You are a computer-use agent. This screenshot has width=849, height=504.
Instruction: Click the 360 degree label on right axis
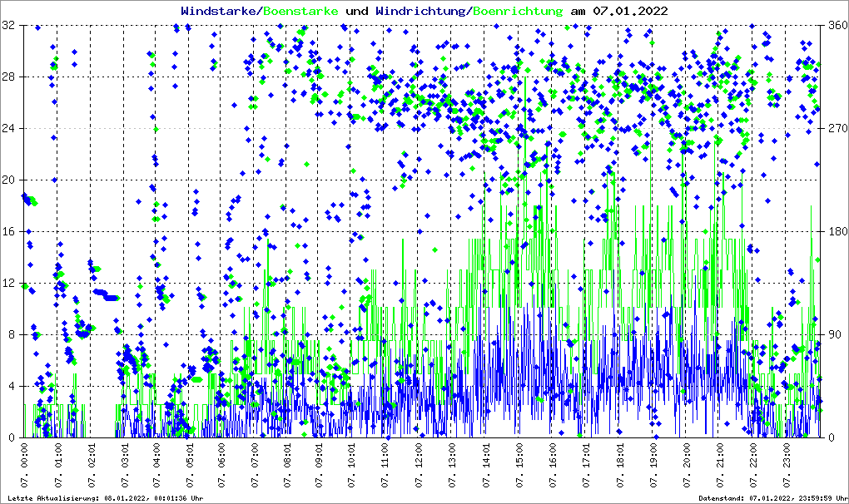[835, 26]
